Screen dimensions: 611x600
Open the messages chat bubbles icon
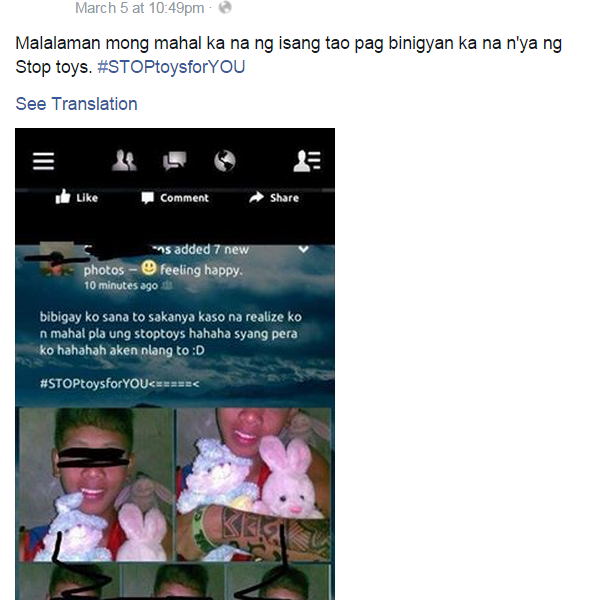pyautogui.click(x=174, y=161)
